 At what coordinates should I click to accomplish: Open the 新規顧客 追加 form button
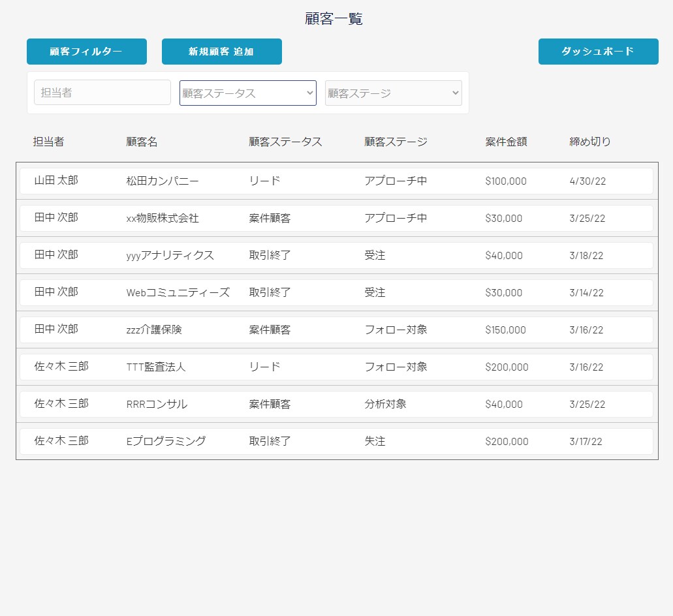221,52
